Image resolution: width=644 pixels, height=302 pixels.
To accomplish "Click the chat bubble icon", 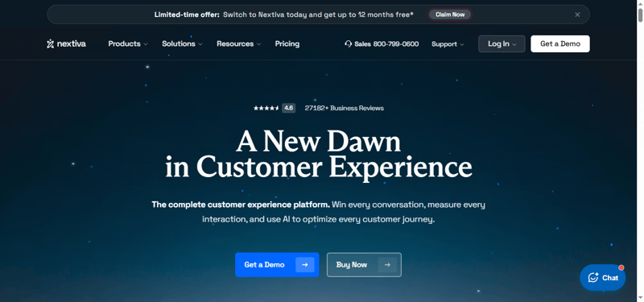I will tap(593, 278).
